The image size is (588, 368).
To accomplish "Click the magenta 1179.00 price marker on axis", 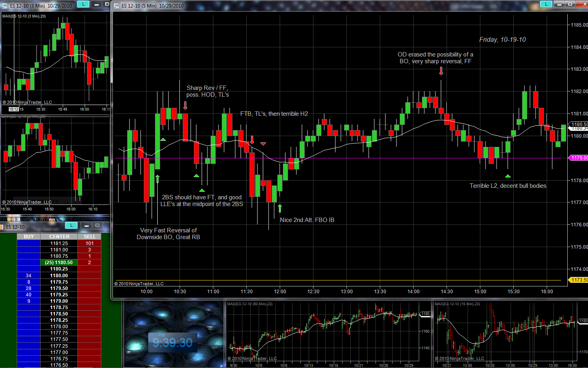I will (579, 158).
